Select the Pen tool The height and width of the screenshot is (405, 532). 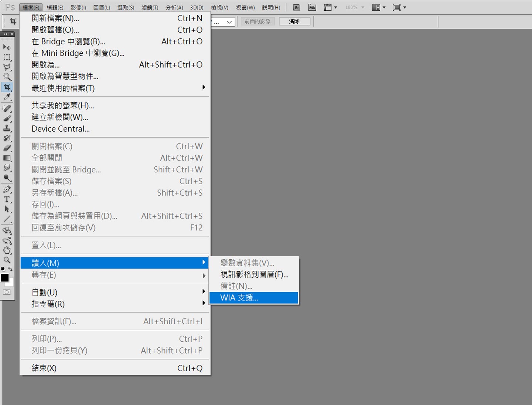click(x=7, y=189)
